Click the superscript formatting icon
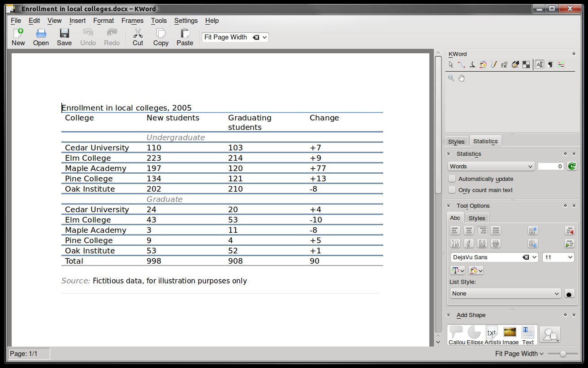Image resolution: width=588 pixels, height=368 pixels. point(532,231)
